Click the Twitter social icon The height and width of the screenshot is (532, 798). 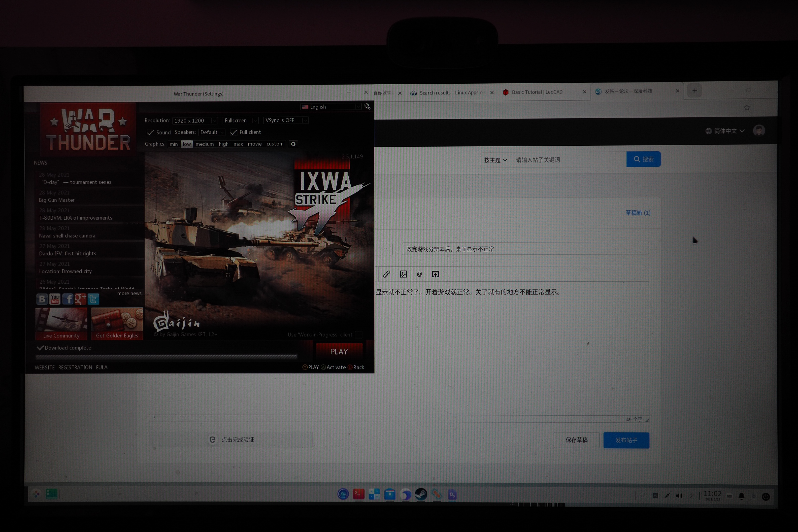point(93,299)
